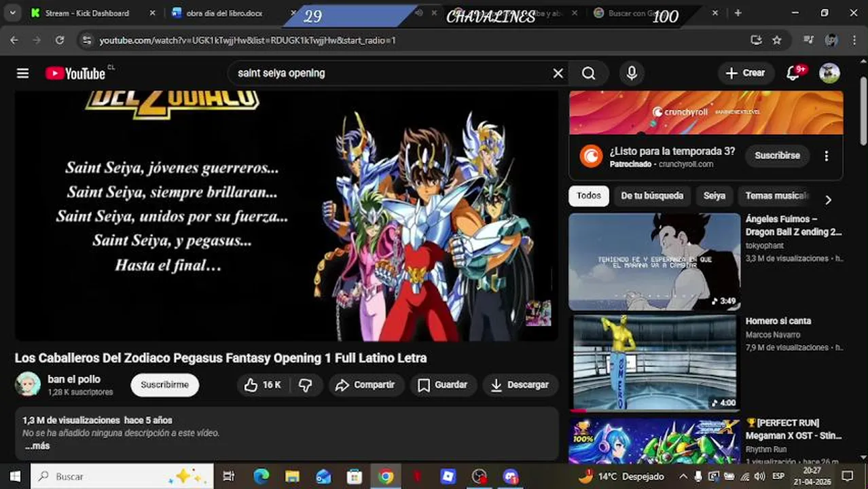
Task: Select the Todos filter chip
Action: tap(588, 196)
